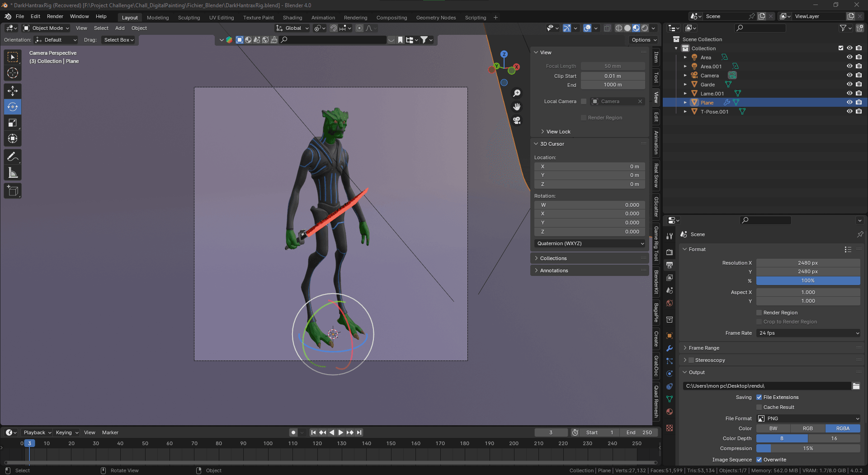Select the Measure tool

[13, 173]
